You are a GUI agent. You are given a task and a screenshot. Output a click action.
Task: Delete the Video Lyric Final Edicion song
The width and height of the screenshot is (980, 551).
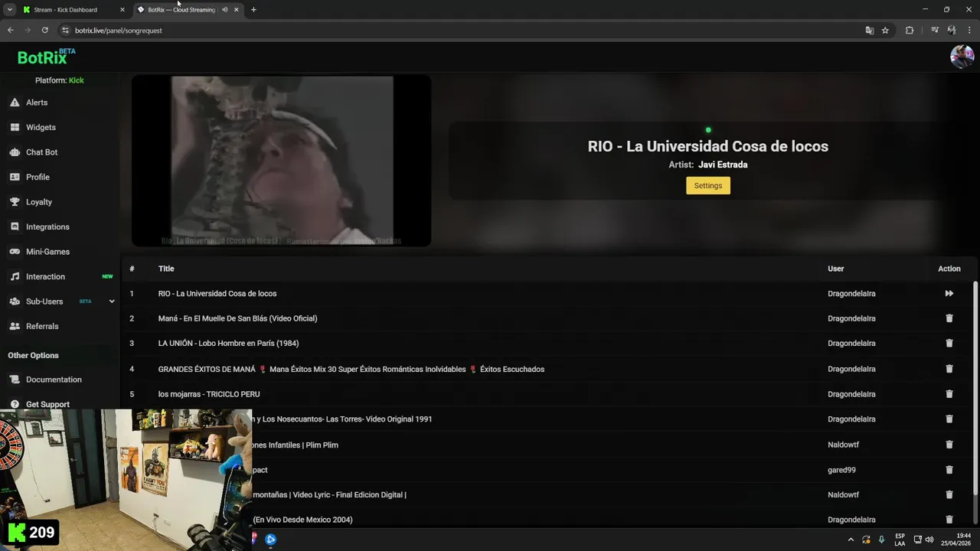click(949, 495)
